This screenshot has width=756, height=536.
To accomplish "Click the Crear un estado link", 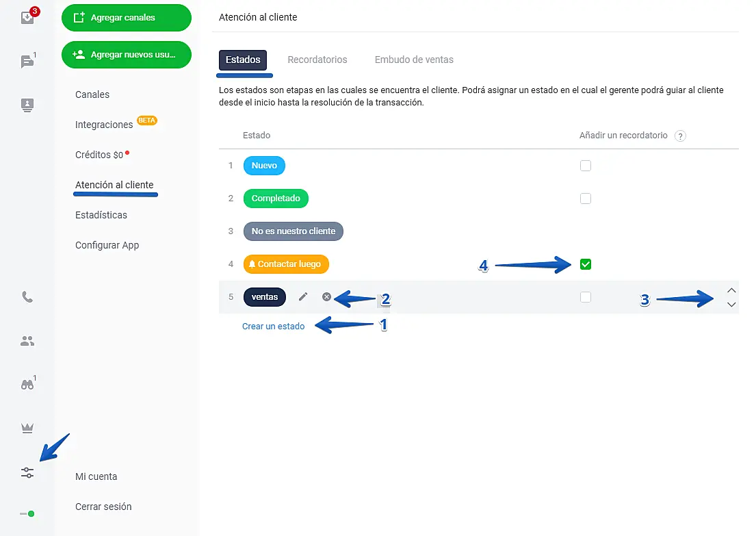I will click(x=273, y=327).
